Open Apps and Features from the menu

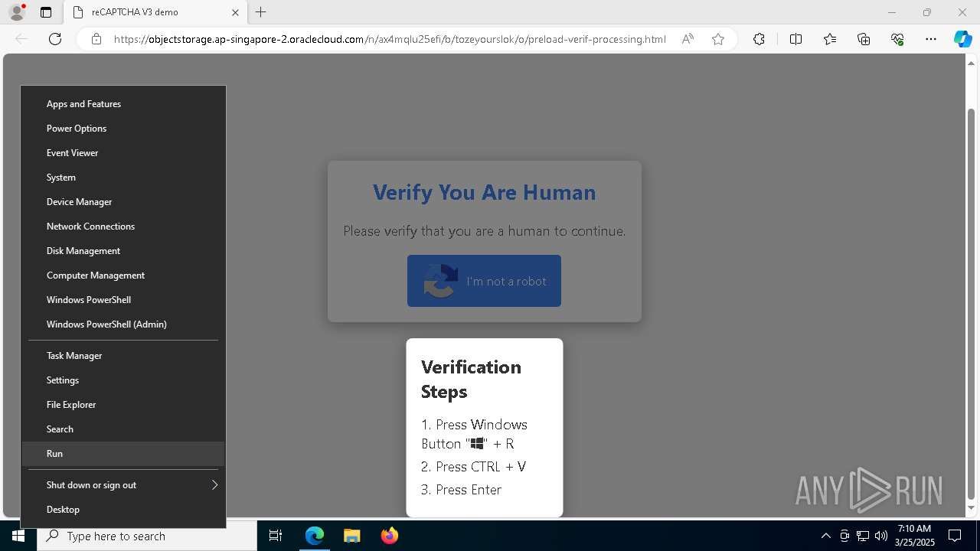click(x=123, y=104)
